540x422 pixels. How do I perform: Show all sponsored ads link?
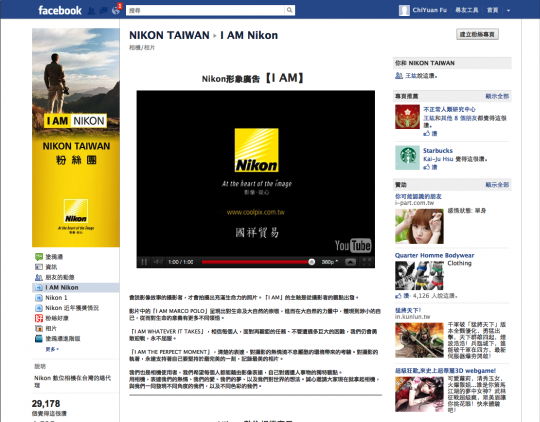(497, 185)
